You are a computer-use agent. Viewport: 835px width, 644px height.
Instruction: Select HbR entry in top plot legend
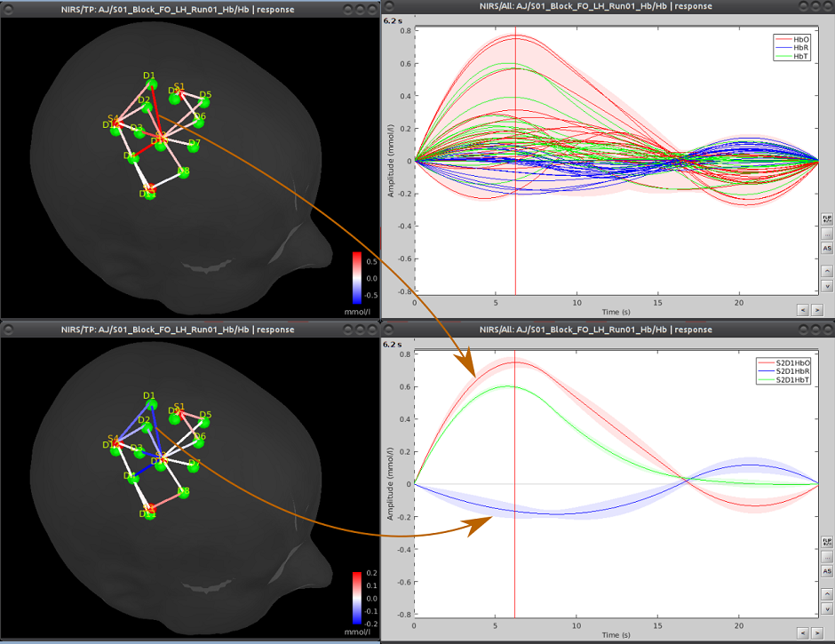pos(792,47)
